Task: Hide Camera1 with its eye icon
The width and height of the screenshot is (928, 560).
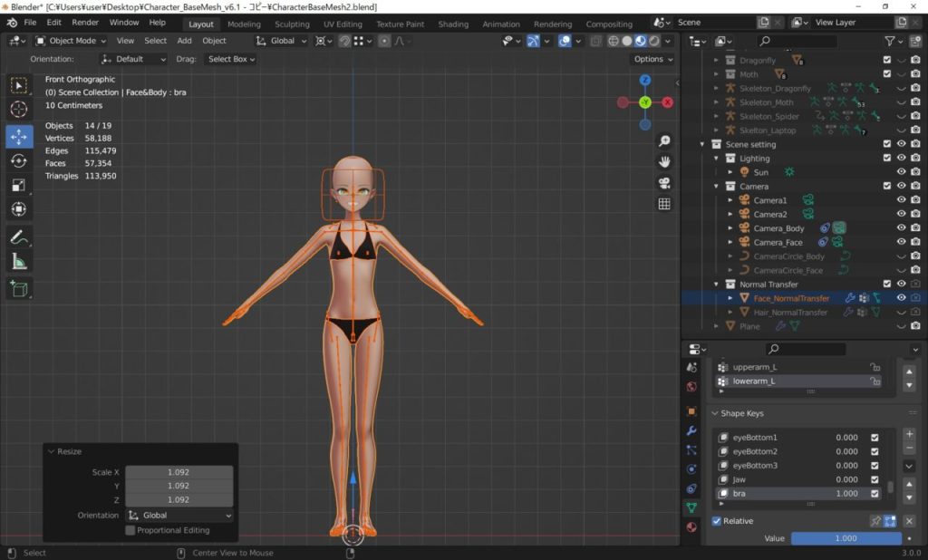Action: click(x=901, y=200)
